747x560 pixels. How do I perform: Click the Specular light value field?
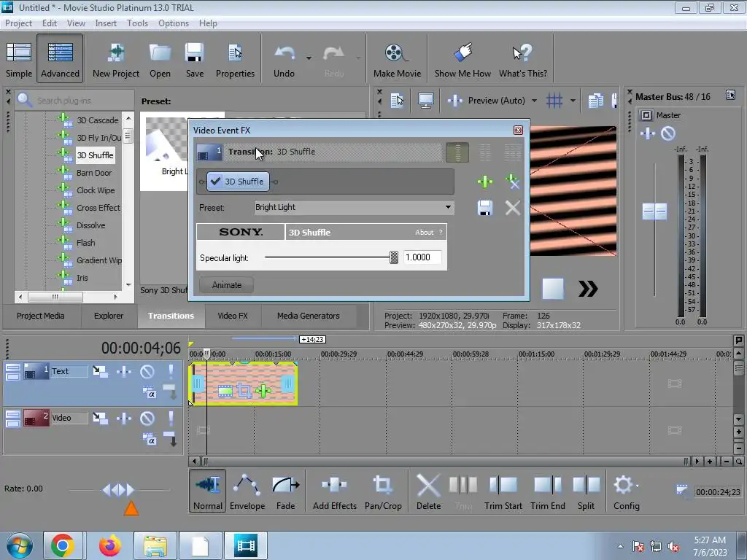pos(422,257)
